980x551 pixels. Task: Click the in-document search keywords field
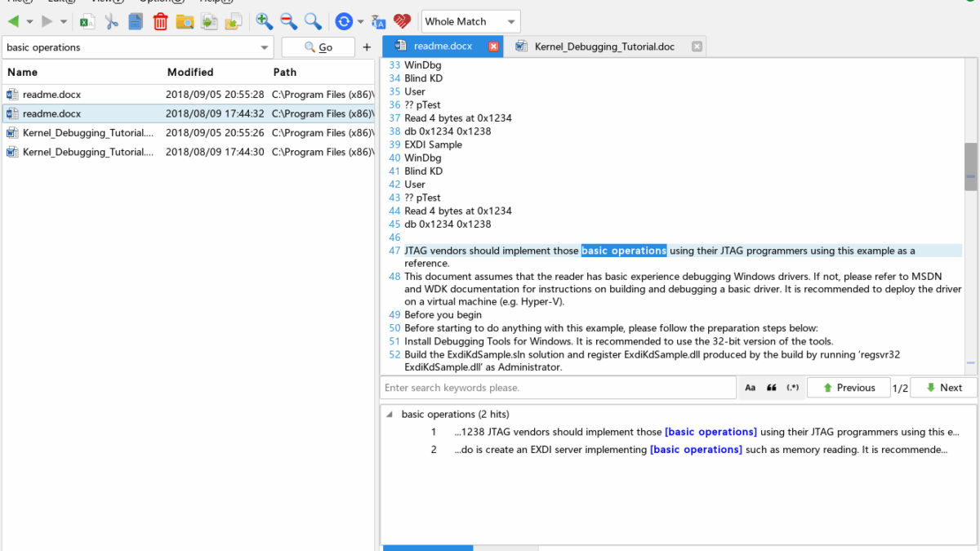(x=559, y=388)
